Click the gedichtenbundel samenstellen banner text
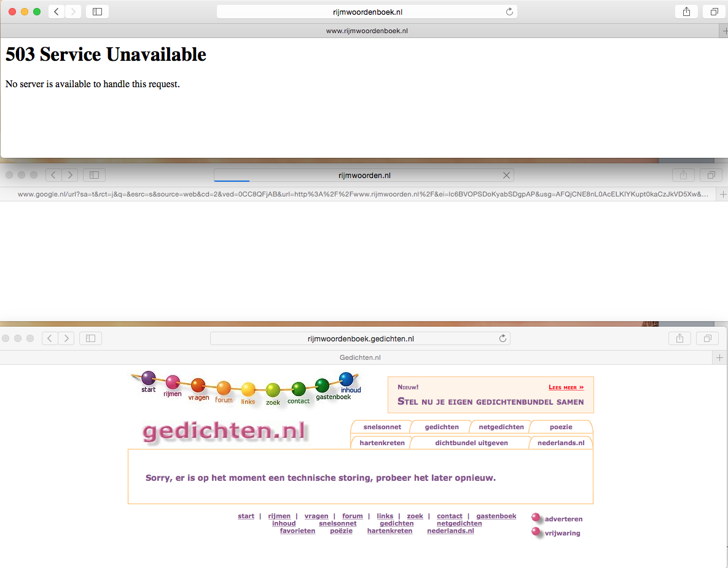Image resolution: width=728 pixels, height=568 pixels. pyautogui.click(x=491, y=402)
